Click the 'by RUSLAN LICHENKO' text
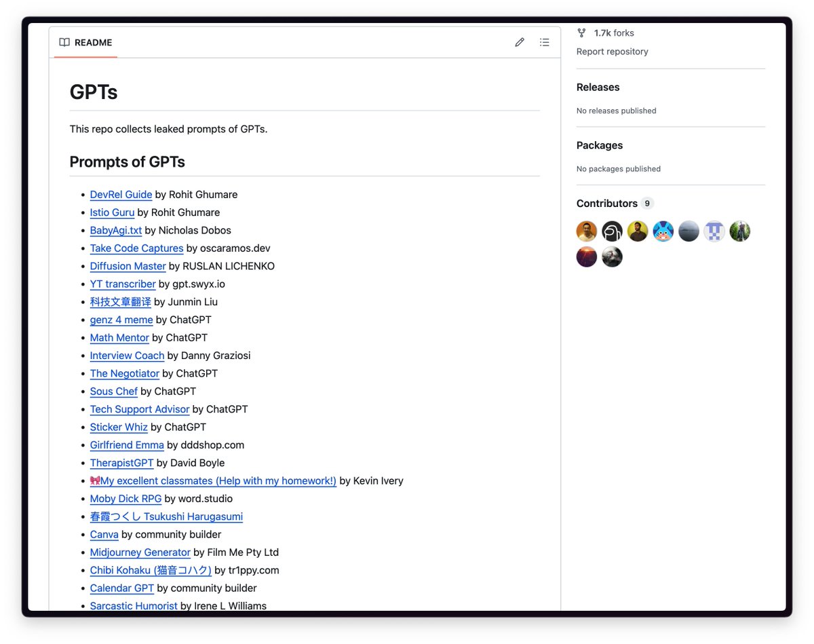The image size is (814, 644). [x=222, y=266]
